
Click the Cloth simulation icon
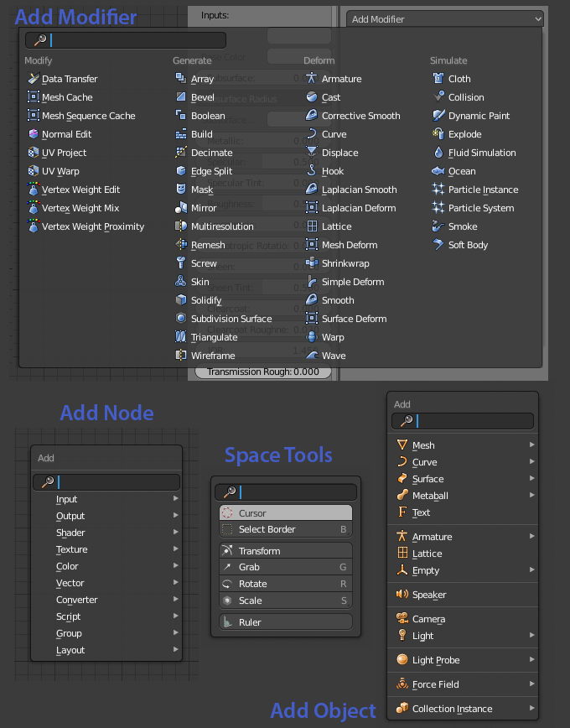pos(438,78)
